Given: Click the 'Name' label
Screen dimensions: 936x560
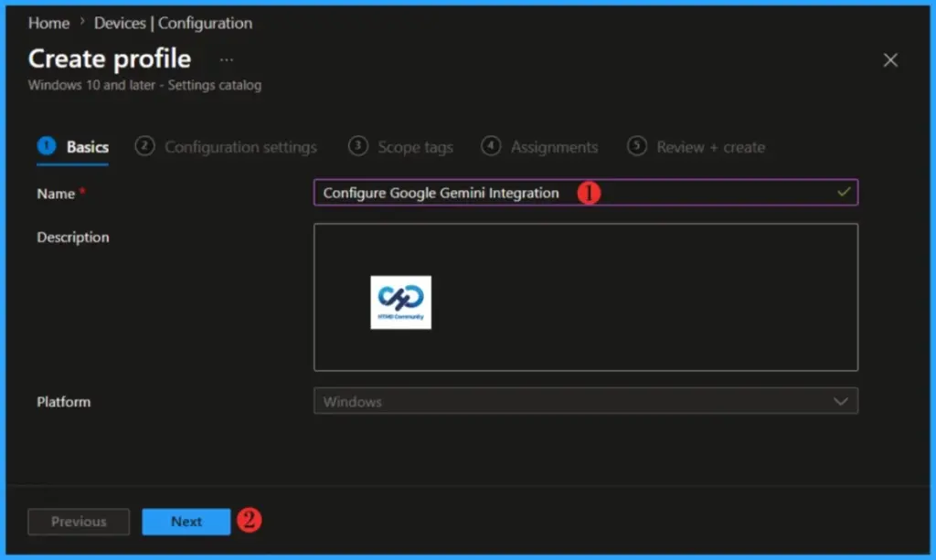Looking at the screenshot, I should 56,194.
